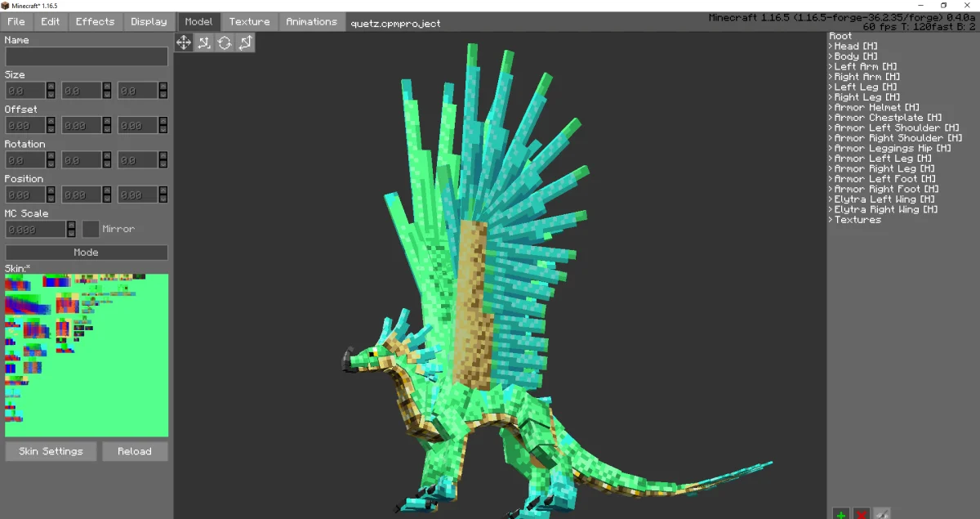Screen dimensions: 980x519
Task: Click the first Rotation value field
Action: [x=25, y=160]
